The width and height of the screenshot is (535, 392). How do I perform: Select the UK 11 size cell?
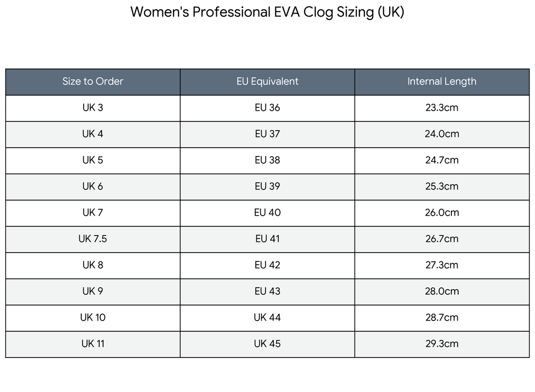(x=93, y=344)
